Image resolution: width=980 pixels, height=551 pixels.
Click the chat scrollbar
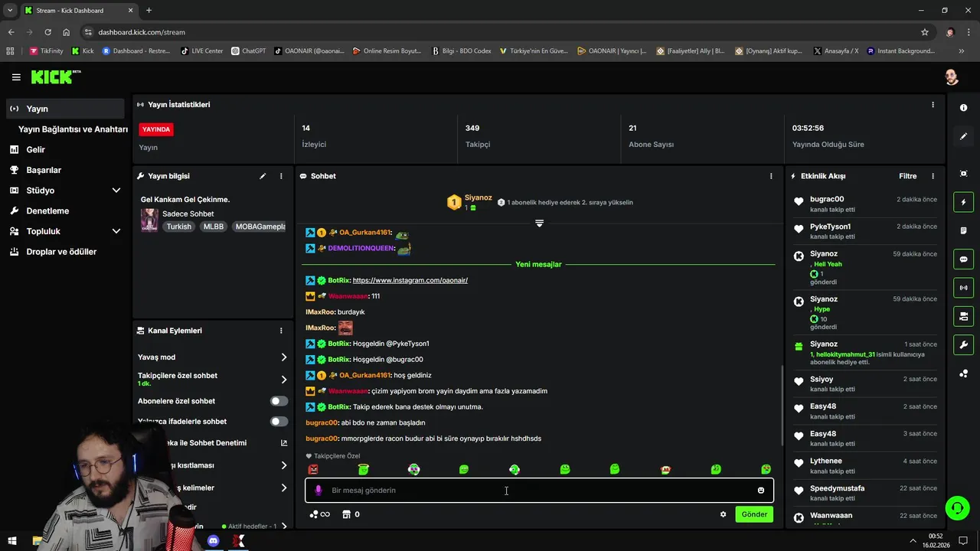tap(782, 406)
